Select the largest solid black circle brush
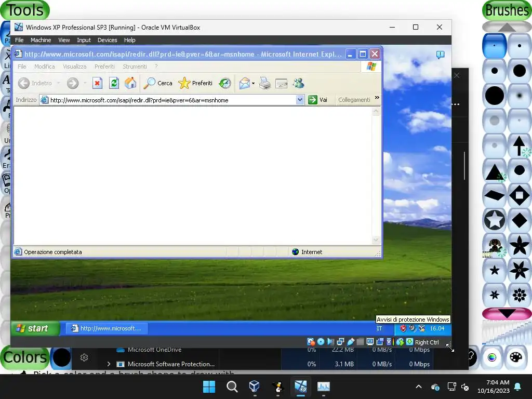This screenshot has height=399, width=532. click(x=495, y=96)
